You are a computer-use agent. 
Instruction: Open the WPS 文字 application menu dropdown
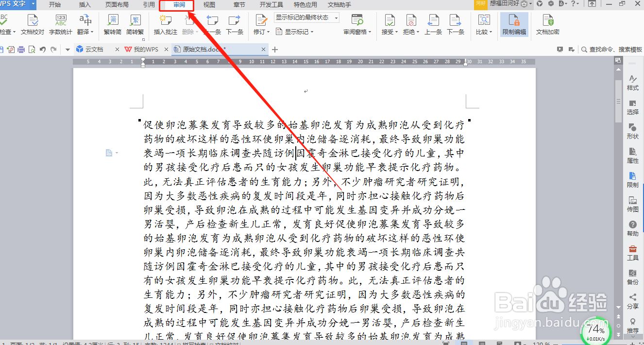(x=33, y=4)
